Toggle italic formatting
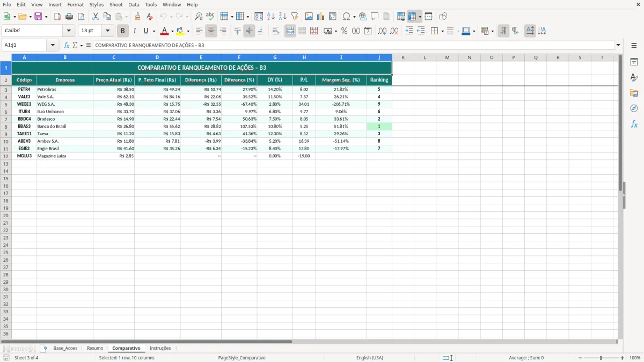The height and width of the screenshot is (362, 644). point(135,31)
